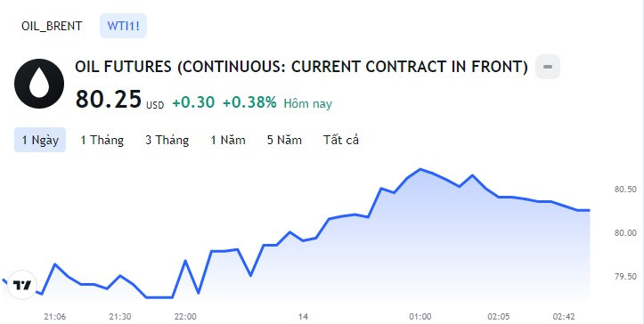Choose the 5 Năm time range
The width and height of the screenshot is (644, 324).
coord(284,140)
